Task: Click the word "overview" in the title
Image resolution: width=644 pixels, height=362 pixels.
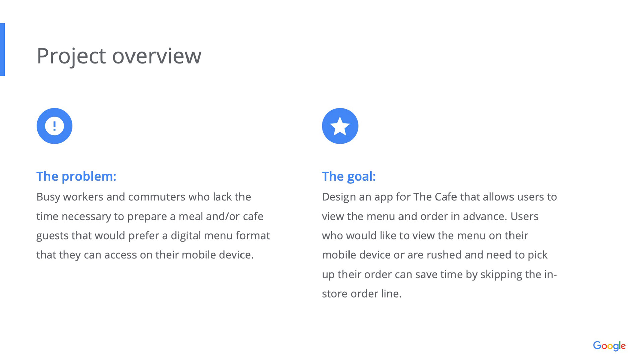Action: tap(156, 56)
